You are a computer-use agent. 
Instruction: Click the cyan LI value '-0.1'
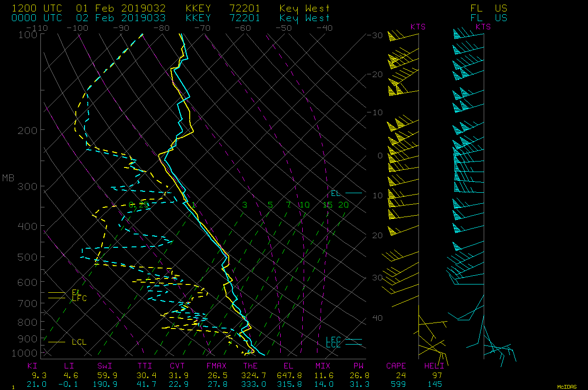tap(68, 384)
